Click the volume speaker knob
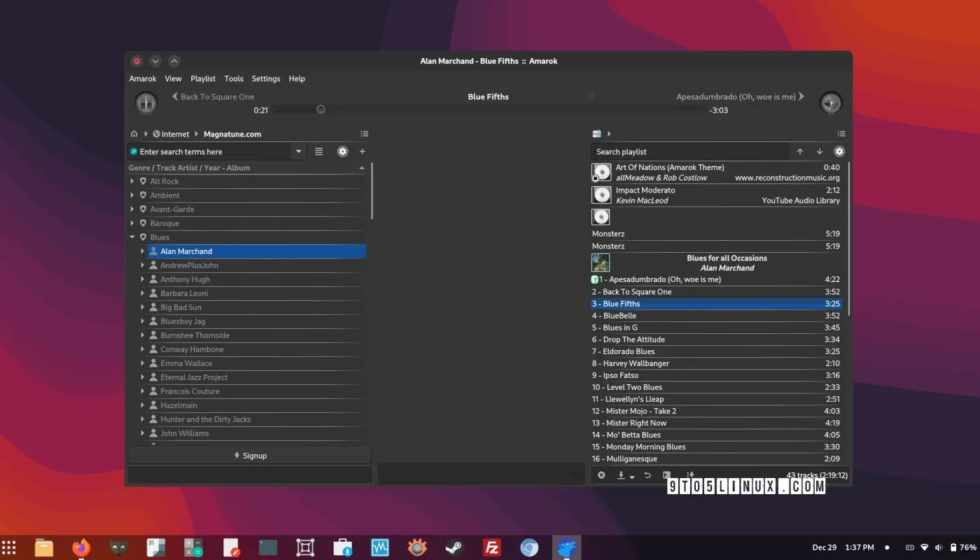 click(x=830, y=103)
